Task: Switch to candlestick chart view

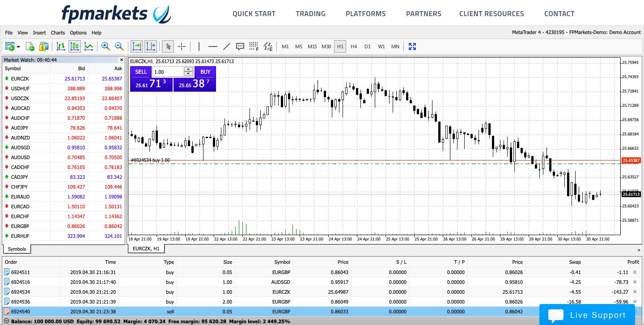Action: tap(75, 46)
